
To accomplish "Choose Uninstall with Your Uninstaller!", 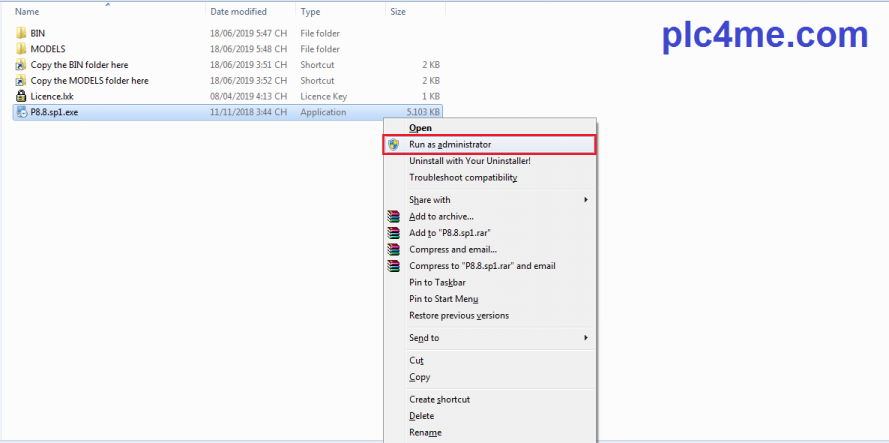I will 469,161.
